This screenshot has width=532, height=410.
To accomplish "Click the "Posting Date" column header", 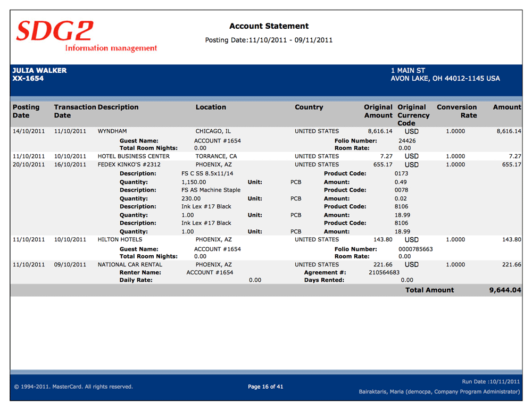I will tap(26, 111).
